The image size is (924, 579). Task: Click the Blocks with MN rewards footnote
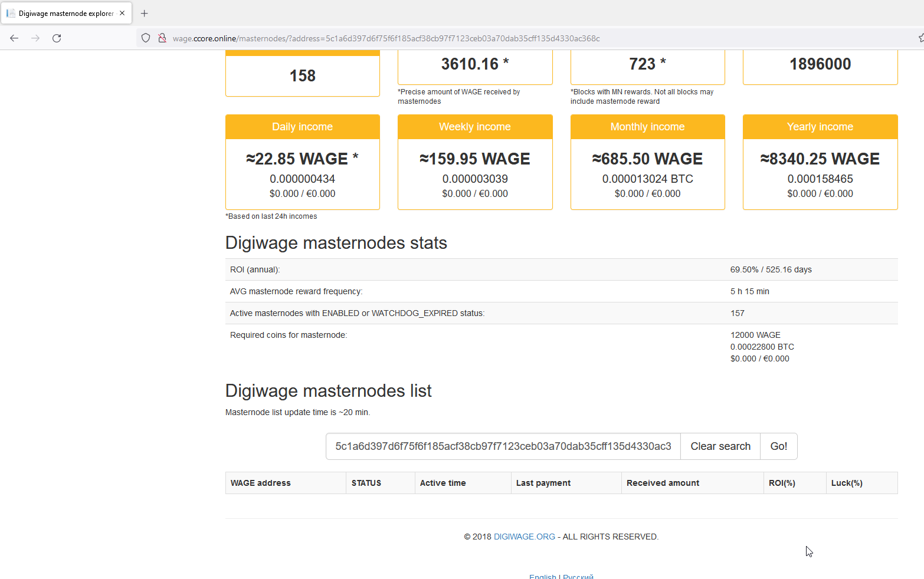642,97
